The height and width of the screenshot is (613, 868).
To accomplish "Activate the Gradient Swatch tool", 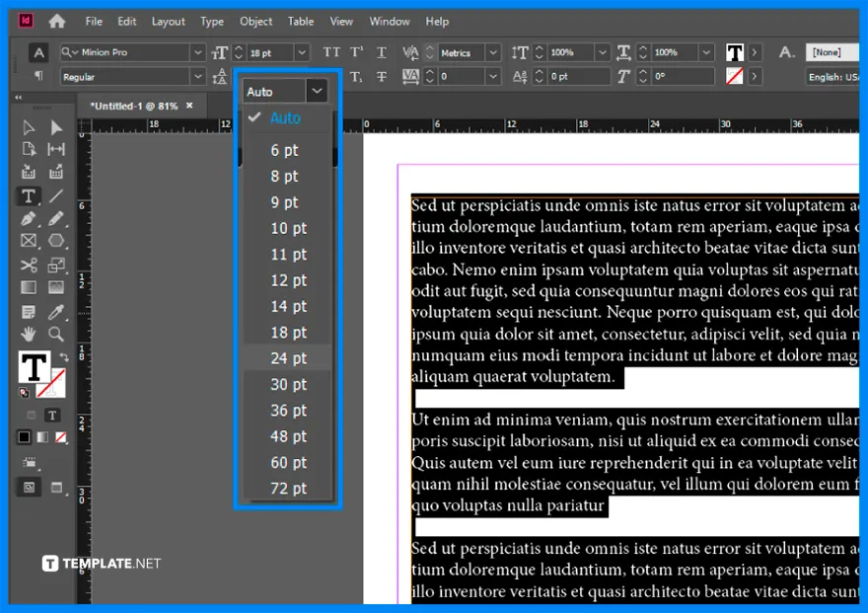I will [28, 286].
